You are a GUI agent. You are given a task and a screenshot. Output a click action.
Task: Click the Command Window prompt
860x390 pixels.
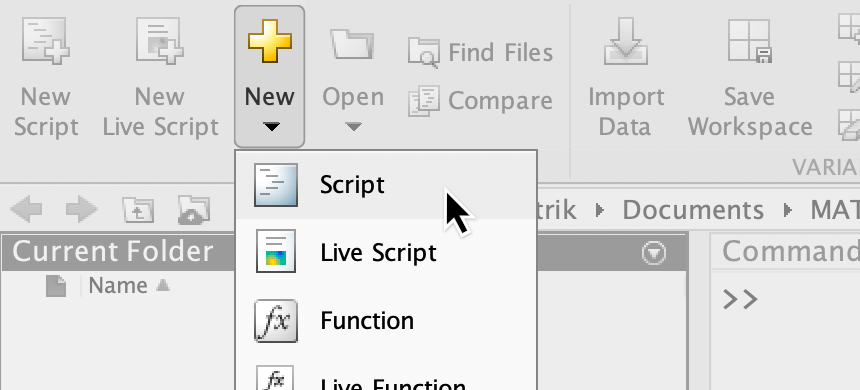pos(740,299)
